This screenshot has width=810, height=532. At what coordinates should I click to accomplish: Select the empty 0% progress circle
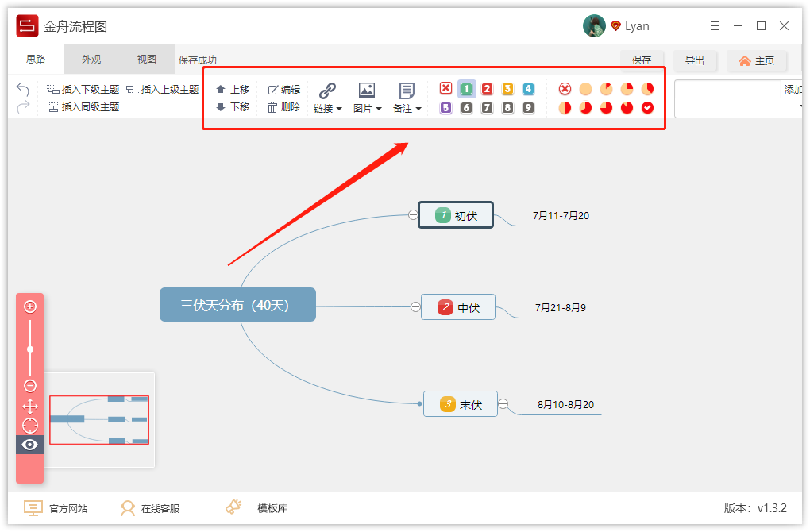[585, 89]
